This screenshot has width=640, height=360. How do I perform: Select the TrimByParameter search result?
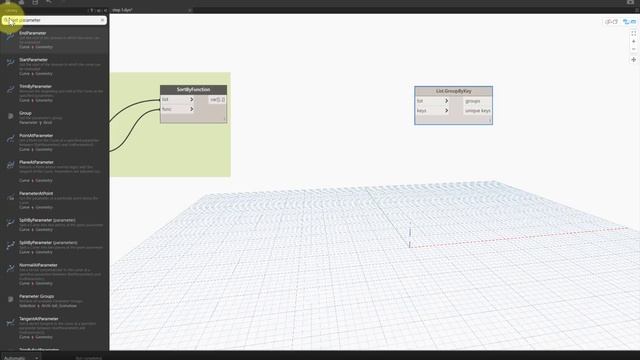pos(54,93)
